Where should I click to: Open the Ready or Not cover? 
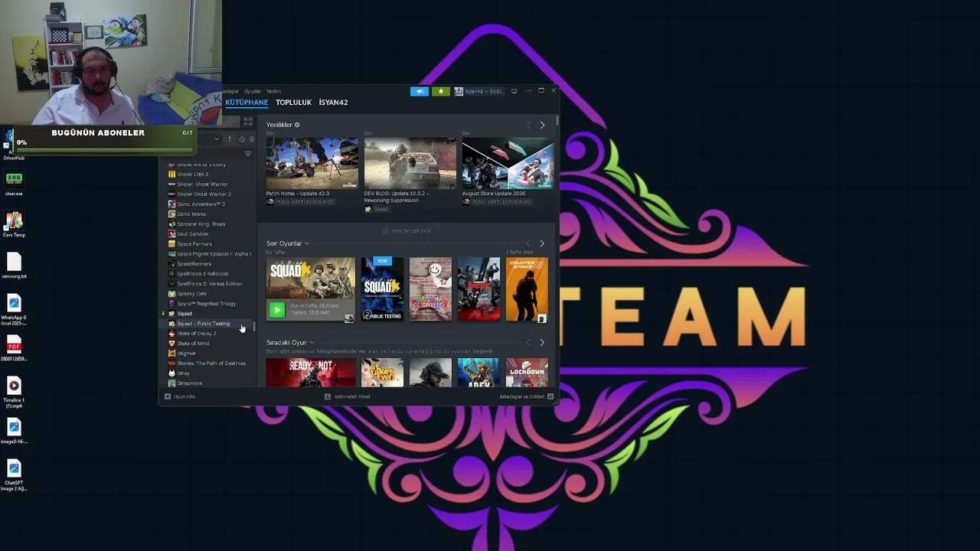click(311, 373)
